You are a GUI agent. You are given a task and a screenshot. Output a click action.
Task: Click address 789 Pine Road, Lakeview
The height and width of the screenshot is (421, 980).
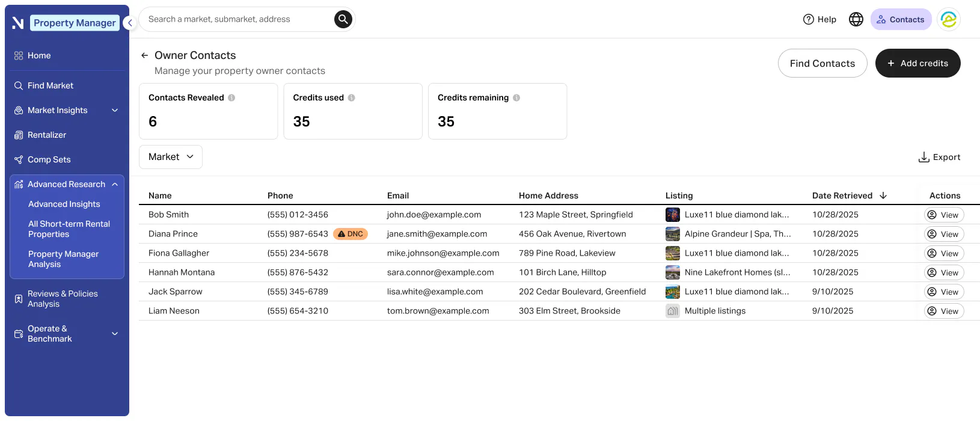coord(567,253)
